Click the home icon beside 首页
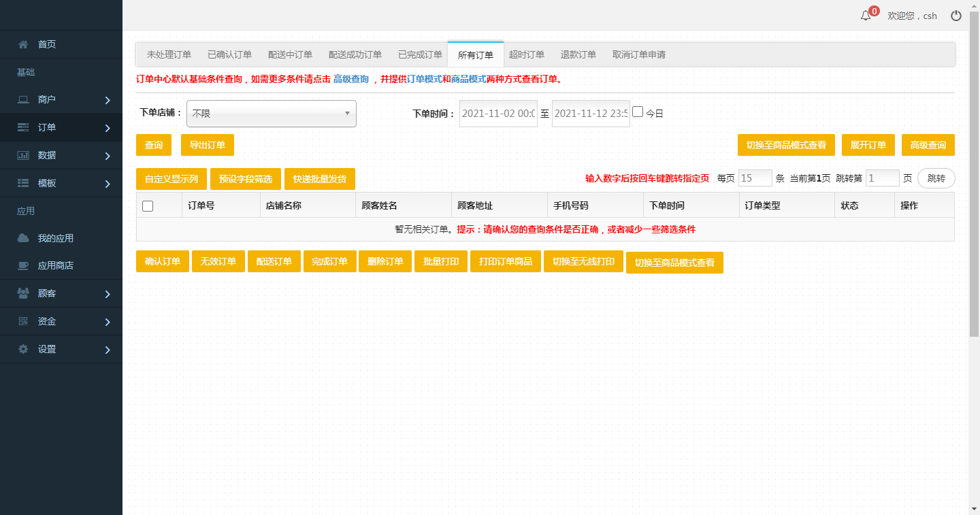Viewport: 980px width, 515px height. pyautogui.click(x=23, y=44)
